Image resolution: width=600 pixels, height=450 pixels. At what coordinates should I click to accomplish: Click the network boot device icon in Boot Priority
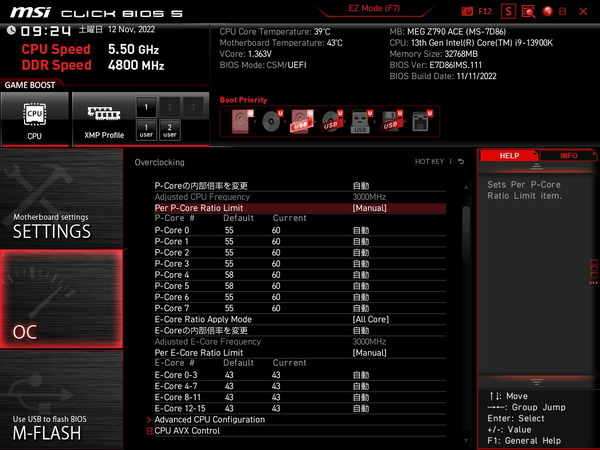click(x=421, y=121)
